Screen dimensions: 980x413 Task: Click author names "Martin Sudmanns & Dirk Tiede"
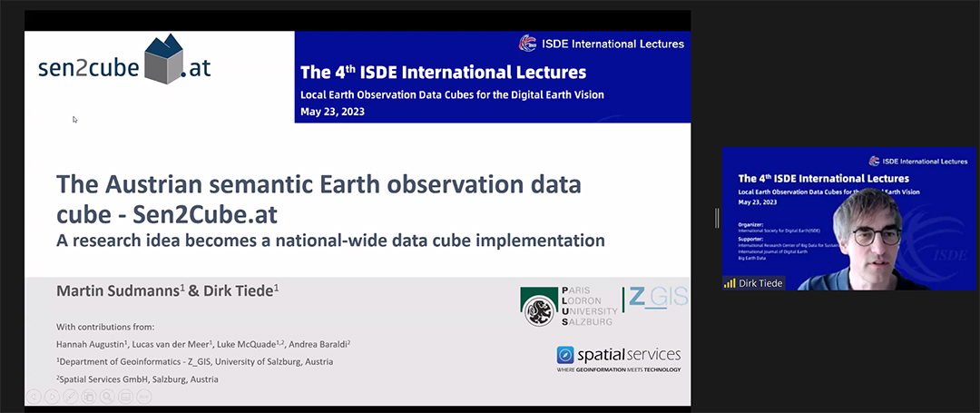coord(168,291)
